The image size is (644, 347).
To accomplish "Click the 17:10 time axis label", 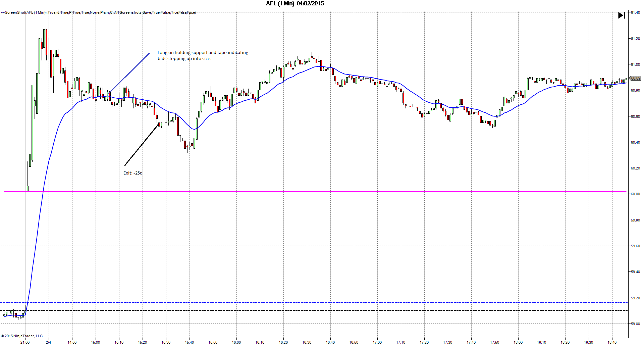I will click(401, 342).
